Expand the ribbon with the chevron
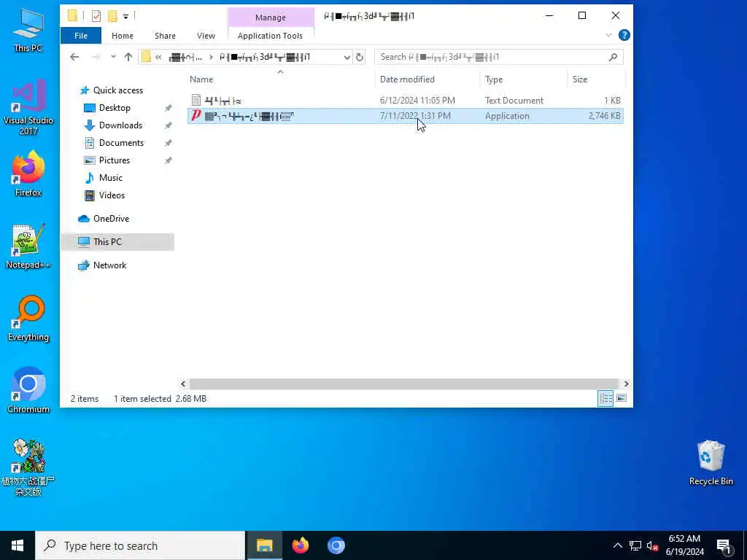This screenshot has width=747, height=560. pyautogui.click(x=608, y=35)
